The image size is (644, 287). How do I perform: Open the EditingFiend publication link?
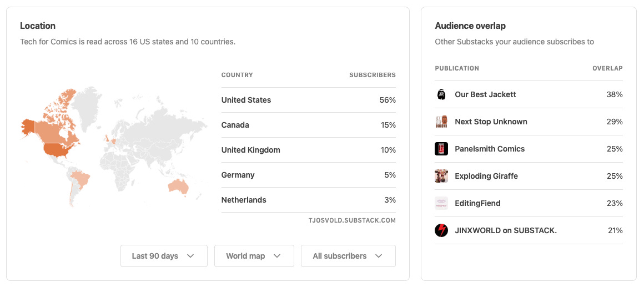(477, 203)
